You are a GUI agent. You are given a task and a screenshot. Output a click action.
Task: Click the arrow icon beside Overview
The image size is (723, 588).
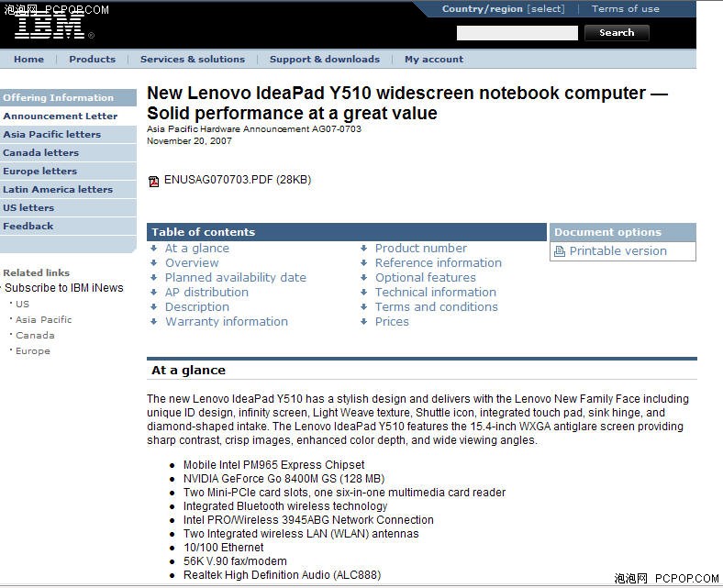(154, 263)
